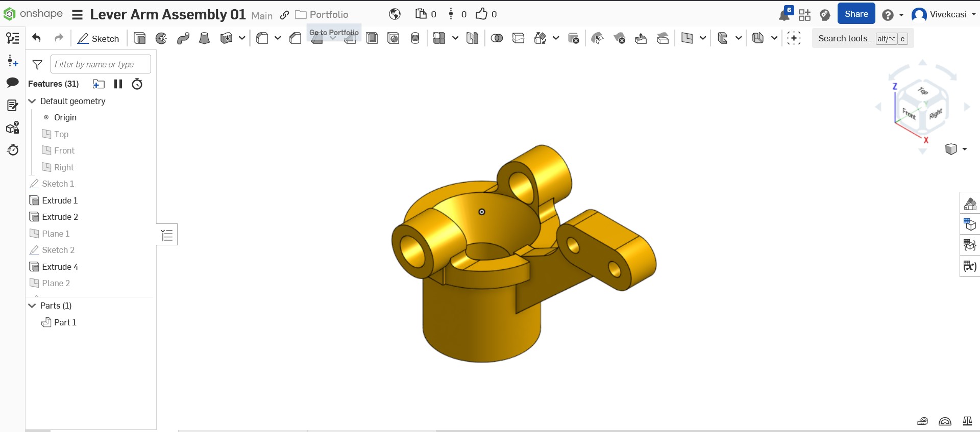Image resolution: width=980 pixels, height=432 pixels.
Task: Collapse the Default geometry group
Action: [x=32, y=101]
